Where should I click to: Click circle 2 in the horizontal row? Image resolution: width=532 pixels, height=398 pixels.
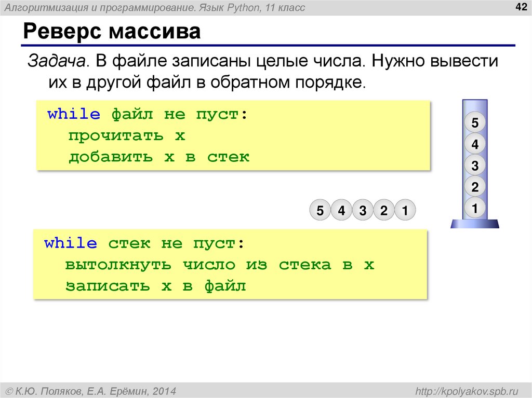tap(383, 211)
